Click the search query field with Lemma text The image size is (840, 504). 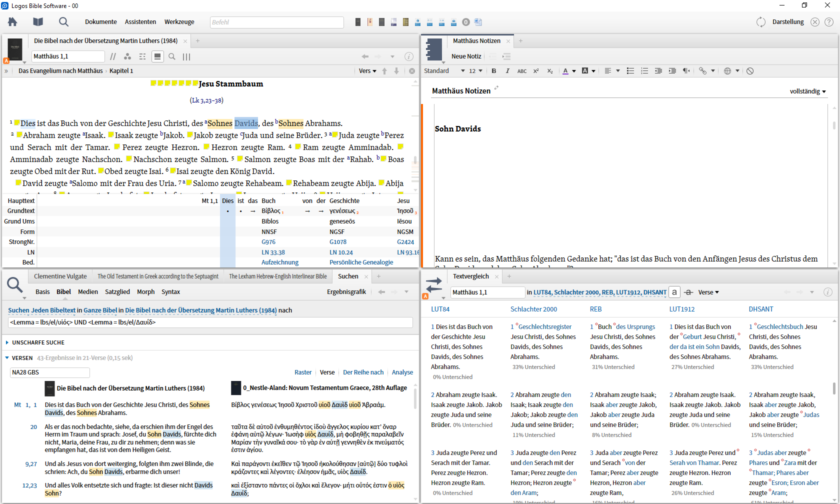[x=210, y=322]
